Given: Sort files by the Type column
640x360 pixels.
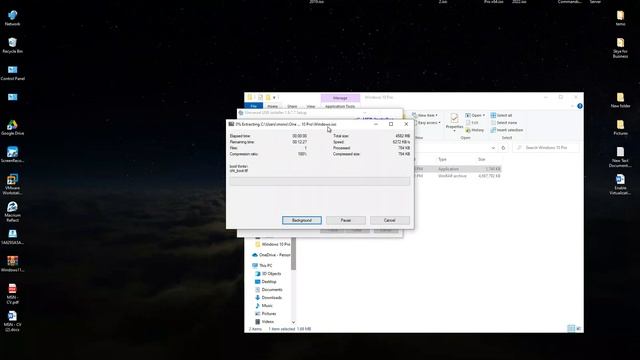Looking at the screenshot, I should (442, 159).
